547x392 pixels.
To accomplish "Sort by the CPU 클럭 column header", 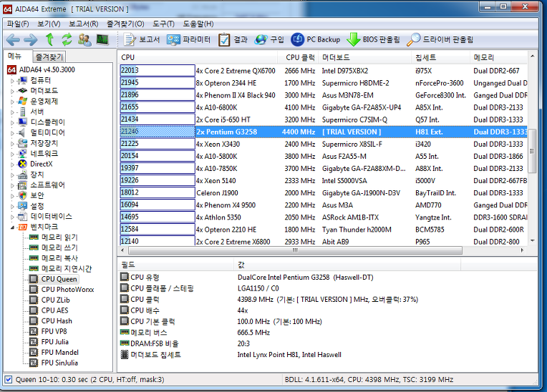I will click(x=298, y=57).
